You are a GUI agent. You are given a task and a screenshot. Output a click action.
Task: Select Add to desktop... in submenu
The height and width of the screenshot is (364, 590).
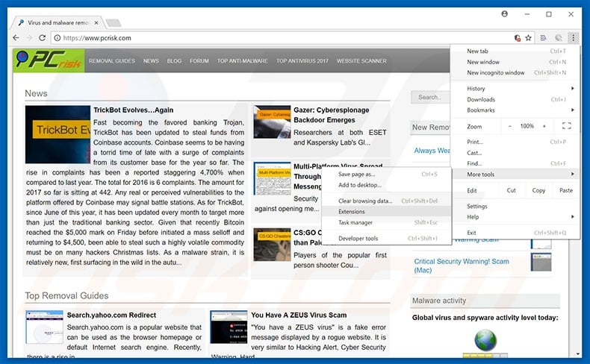[x=386, y=185]
